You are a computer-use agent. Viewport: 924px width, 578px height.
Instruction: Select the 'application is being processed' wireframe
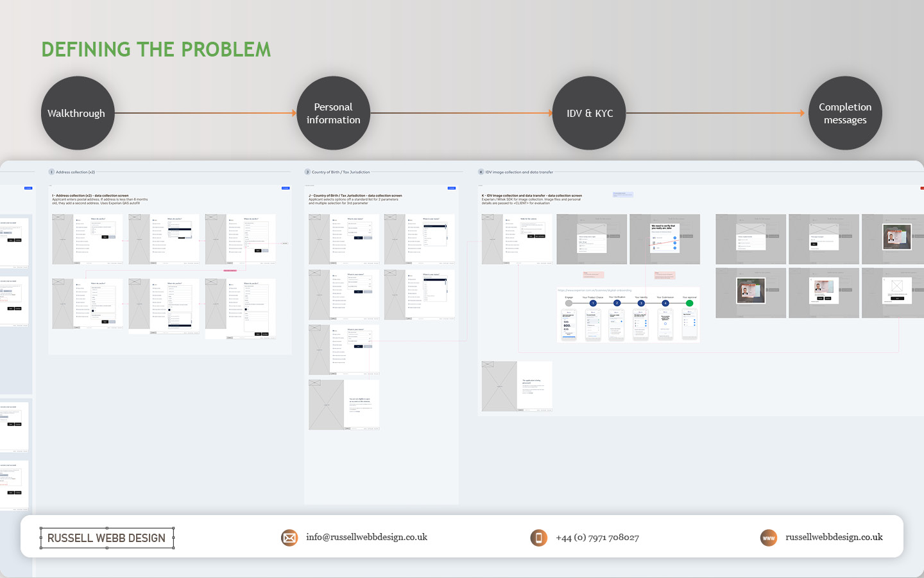(517, 386)
